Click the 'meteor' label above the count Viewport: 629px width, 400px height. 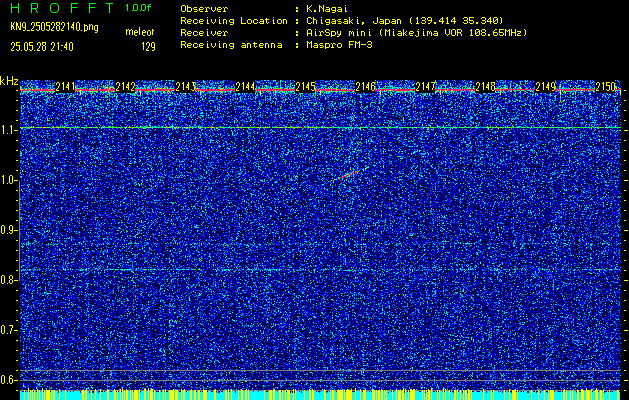pos(140,32)
